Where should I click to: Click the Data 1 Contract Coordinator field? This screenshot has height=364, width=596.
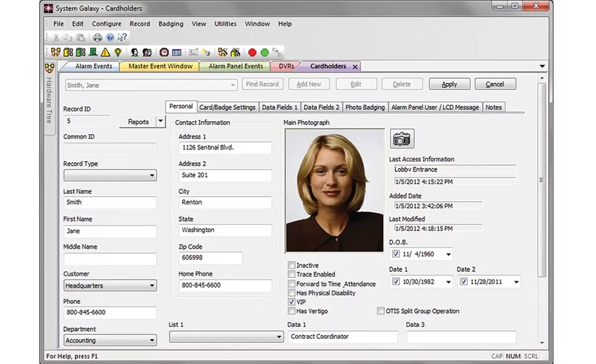[x=342, y=337]
